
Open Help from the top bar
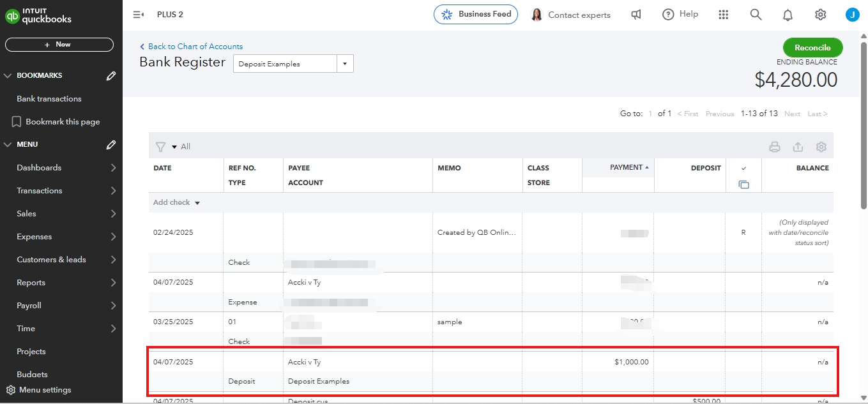[680, 14]
